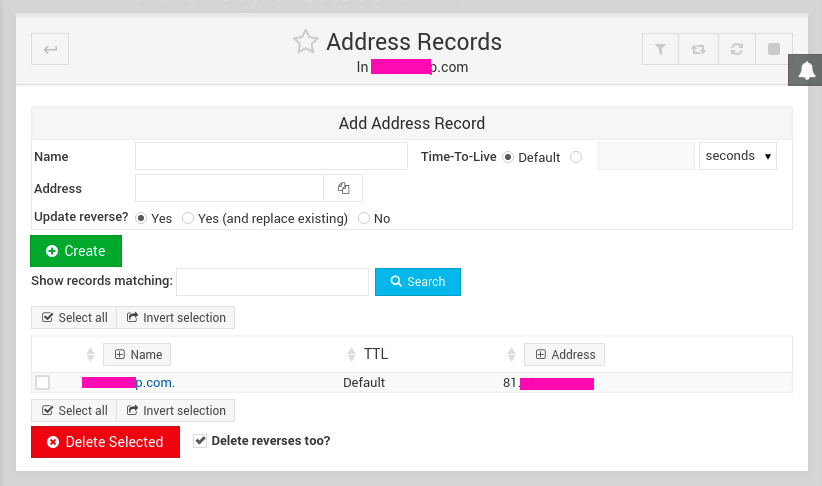The height and width of the screenshot is (486, 822).
Task: Select the Default Time-To-Live radio button
Action: tap(508, 157)
